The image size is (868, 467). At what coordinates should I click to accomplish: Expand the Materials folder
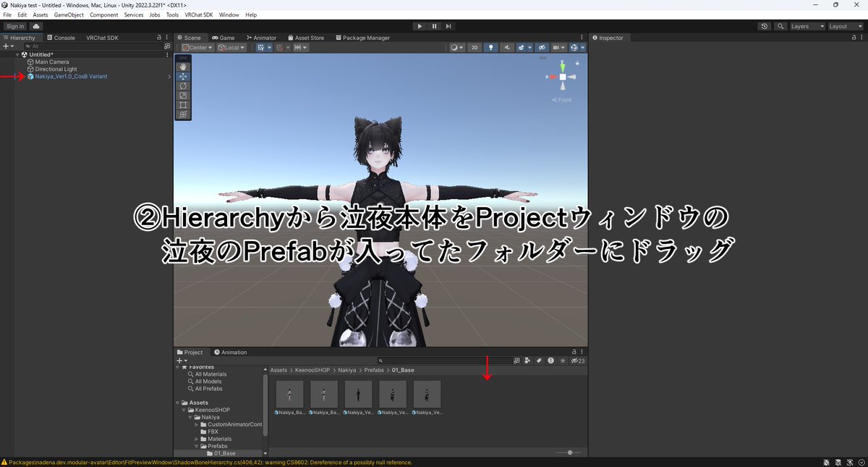[196, 439]
